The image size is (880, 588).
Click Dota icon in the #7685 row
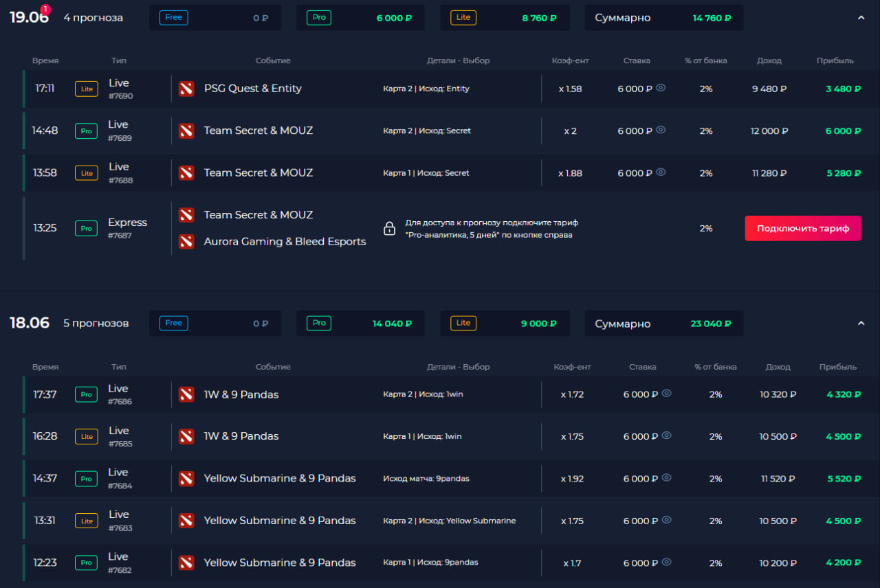186,436
